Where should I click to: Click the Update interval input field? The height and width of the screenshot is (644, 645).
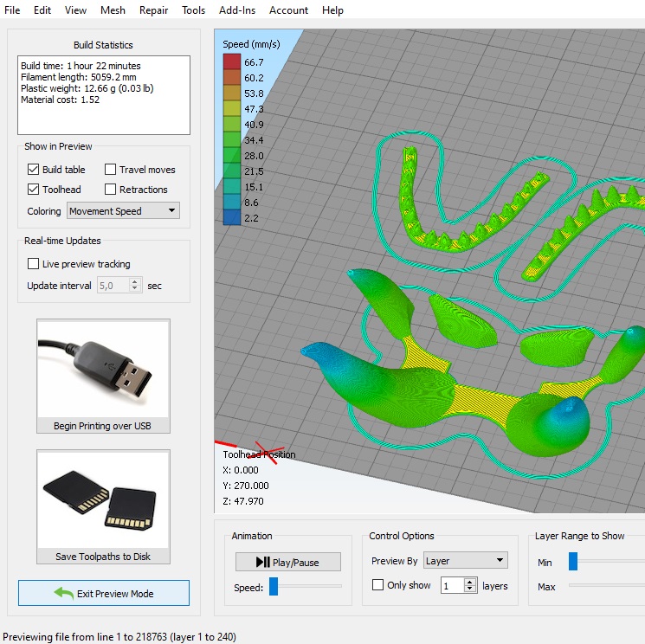[113, 286]
